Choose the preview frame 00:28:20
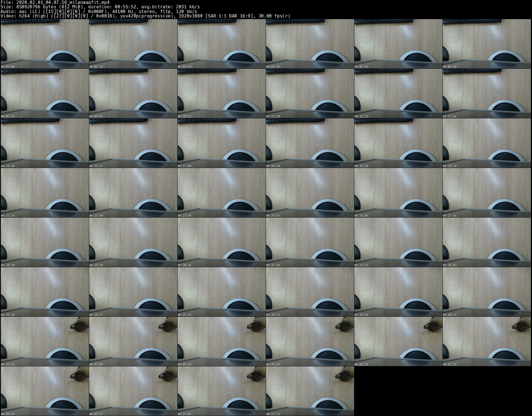 pyautogui.click(x=45, y=242)
